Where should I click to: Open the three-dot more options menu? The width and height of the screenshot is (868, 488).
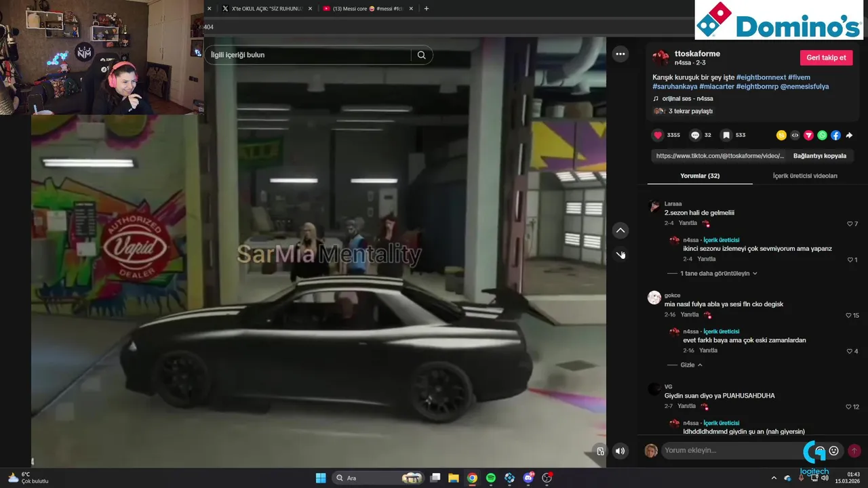point(620,54)
